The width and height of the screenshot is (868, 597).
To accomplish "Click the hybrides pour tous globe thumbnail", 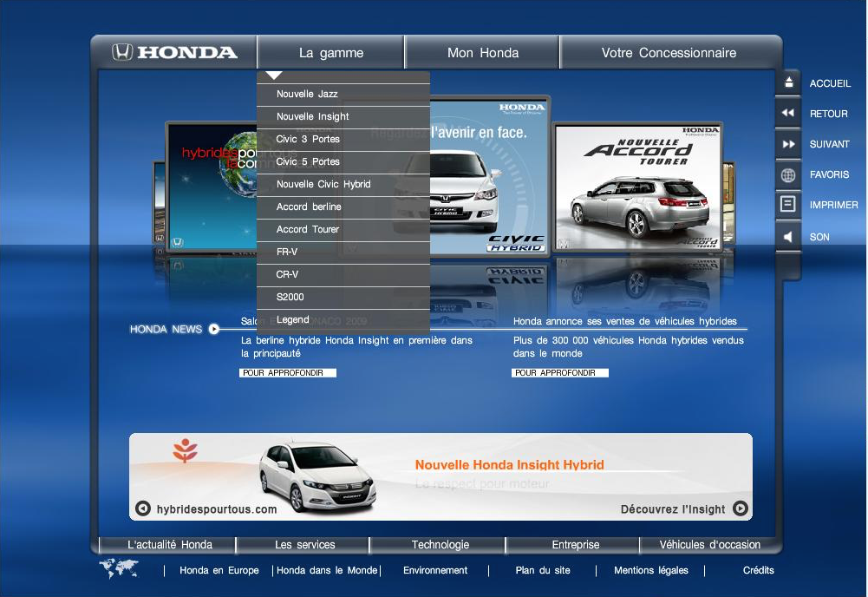I will (x=212, y=187).
